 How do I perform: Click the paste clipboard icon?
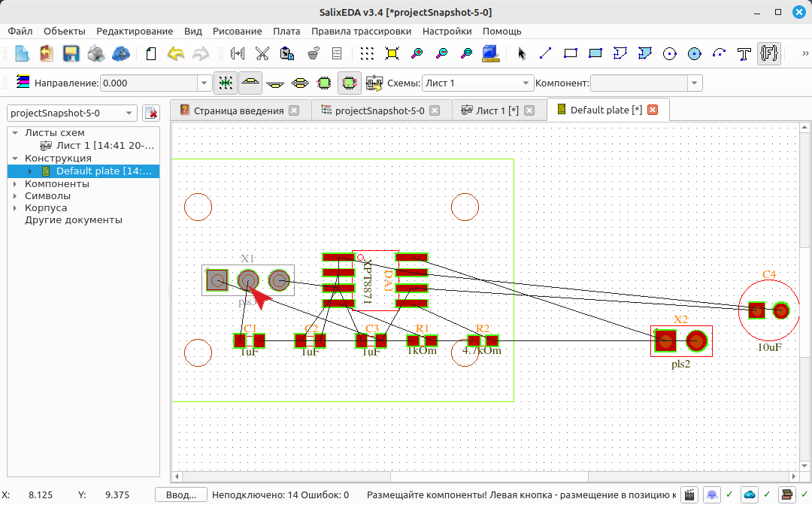pos(287,53)
